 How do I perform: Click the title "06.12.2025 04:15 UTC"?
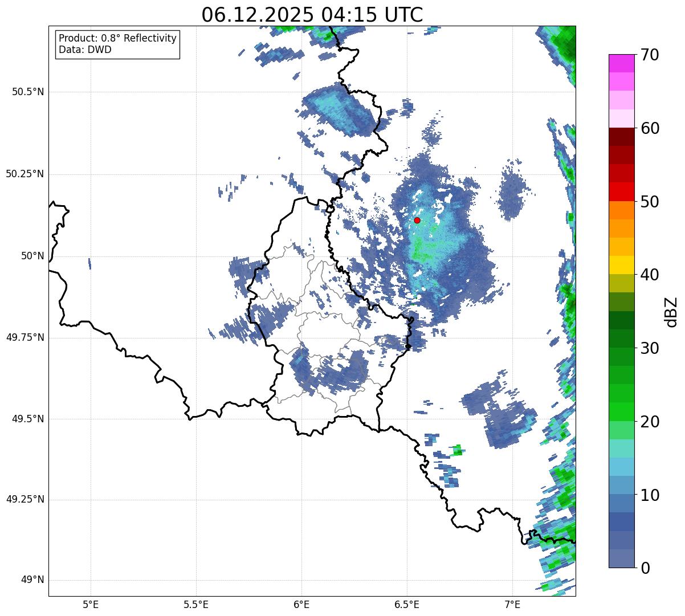312,15
